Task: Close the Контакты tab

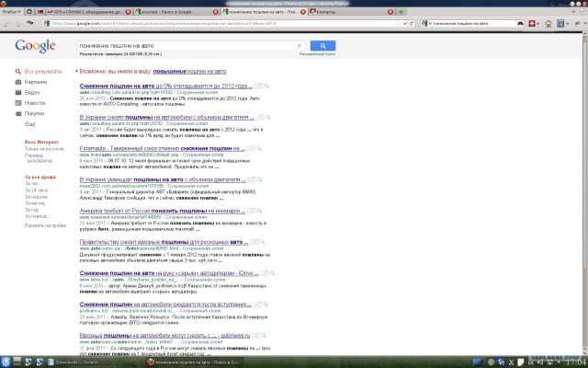Action: tap(390, 12)
